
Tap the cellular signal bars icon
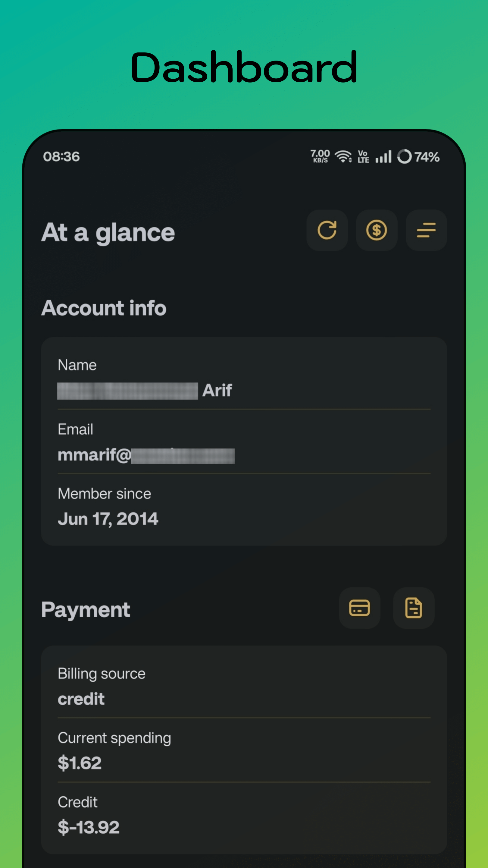[x=383, y=157]
